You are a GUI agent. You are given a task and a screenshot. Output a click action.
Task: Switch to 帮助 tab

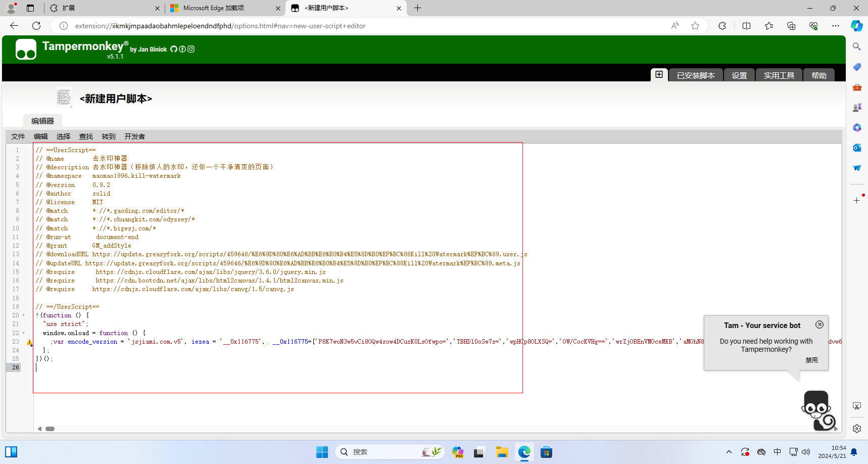pyautogui.click(x=819, y=75)
